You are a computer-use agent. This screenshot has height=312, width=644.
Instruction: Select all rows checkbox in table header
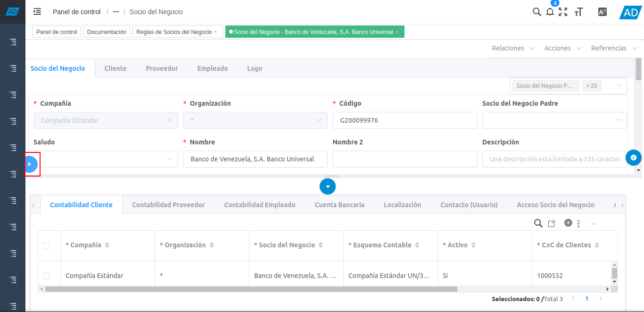pos(46,245)
